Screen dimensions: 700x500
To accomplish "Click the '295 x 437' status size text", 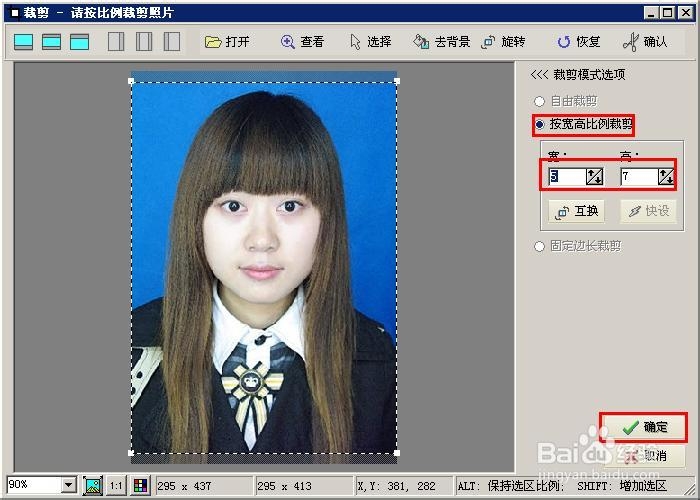I will point(184,486).
